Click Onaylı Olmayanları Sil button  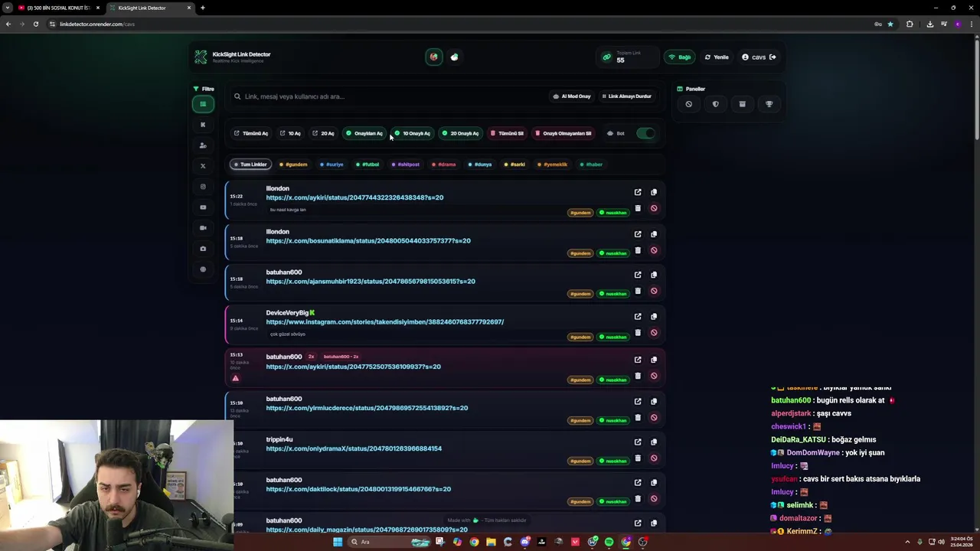pyautogui.click(x=563, y=133)
